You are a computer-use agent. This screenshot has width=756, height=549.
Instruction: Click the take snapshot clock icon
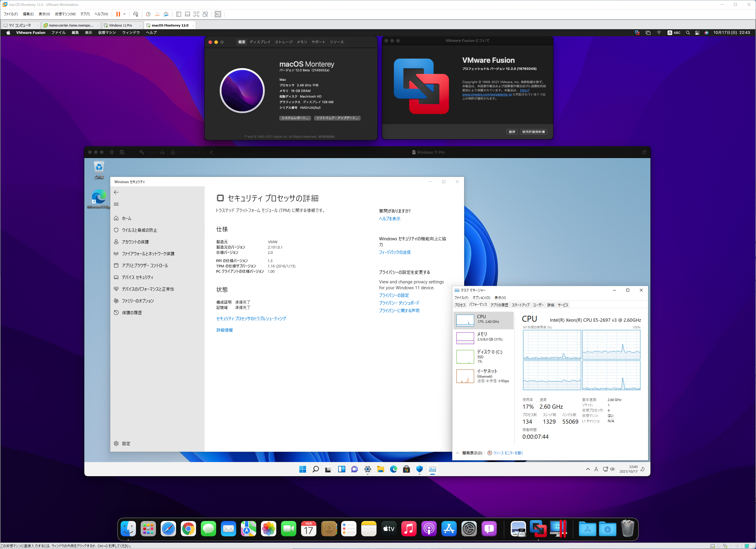click(148, 14)
